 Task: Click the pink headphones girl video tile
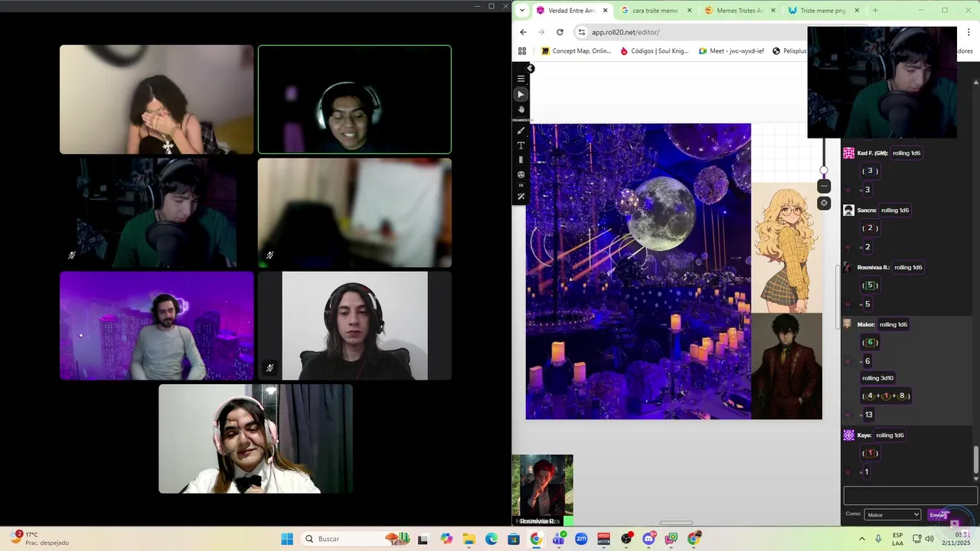click(255, 439)
